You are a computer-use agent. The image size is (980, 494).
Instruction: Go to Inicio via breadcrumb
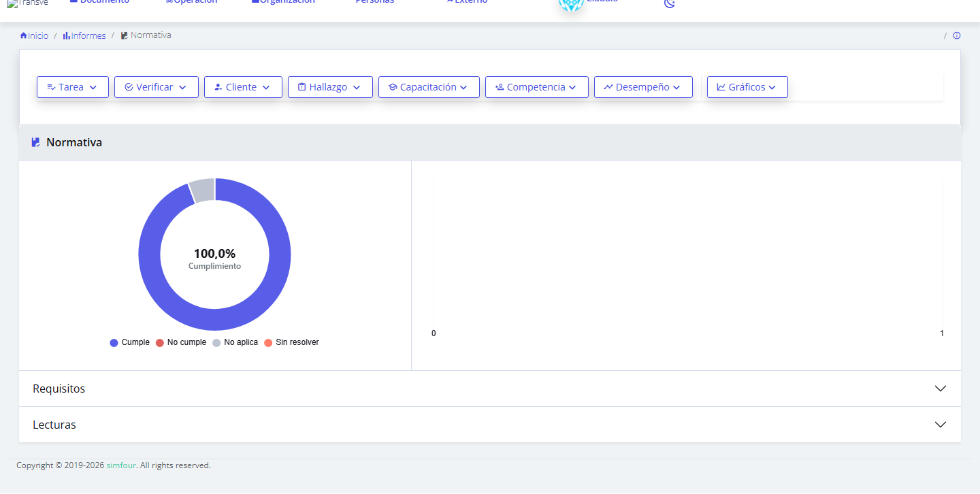click(x=34, y=35)
